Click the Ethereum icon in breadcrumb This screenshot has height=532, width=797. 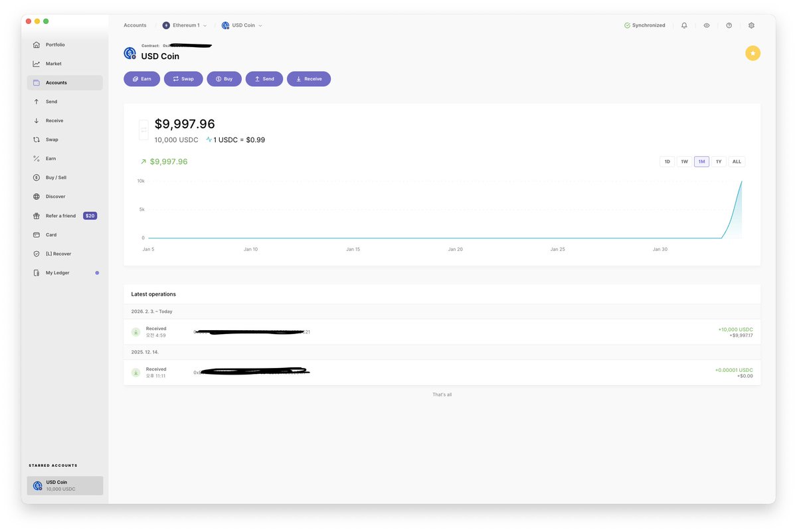point(166,25)
